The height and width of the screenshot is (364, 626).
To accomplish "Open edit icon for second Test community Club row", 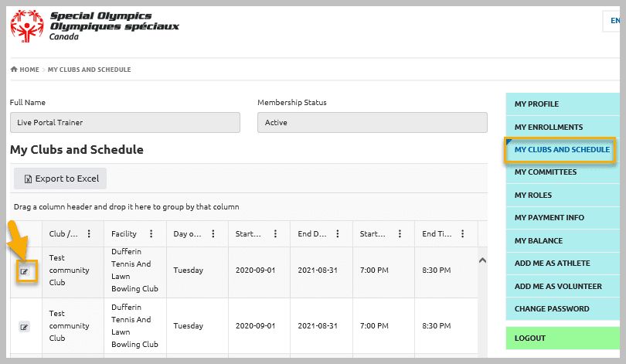I will [x=25, y=327].
